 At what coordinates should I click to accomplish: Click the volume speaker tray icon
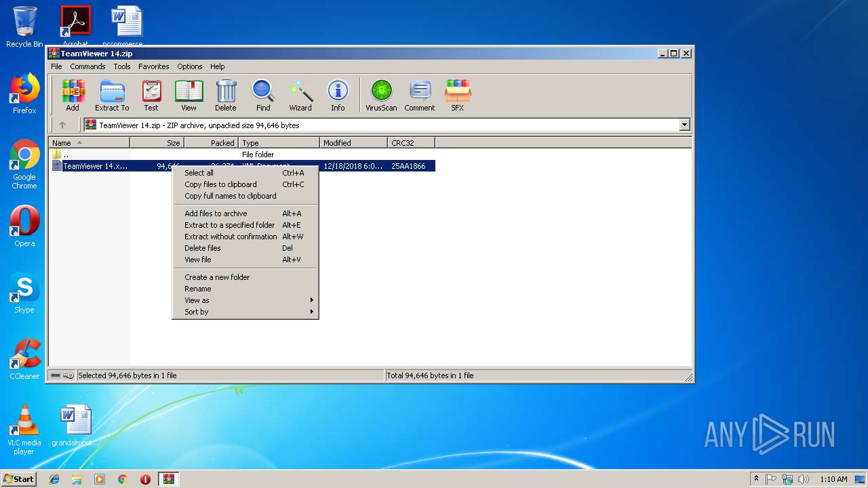coord(804,479)
